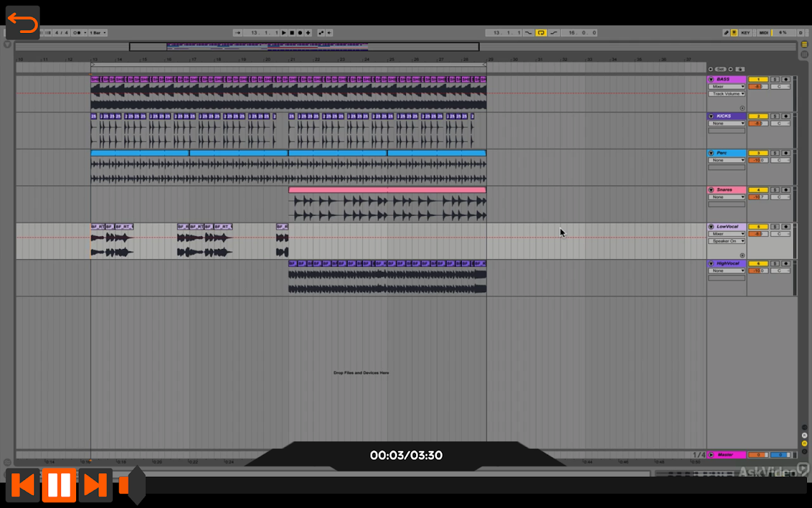Viewport: 812px width, 508px height.
Task: Collapse the KICKS track with its fold triangle
Action: pos(711,116)
